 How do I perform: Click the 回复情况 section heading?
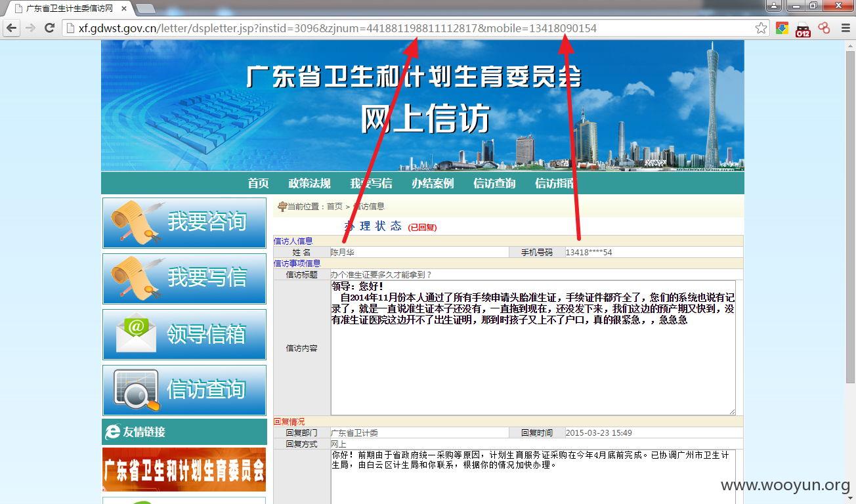[x=289, y=422]
